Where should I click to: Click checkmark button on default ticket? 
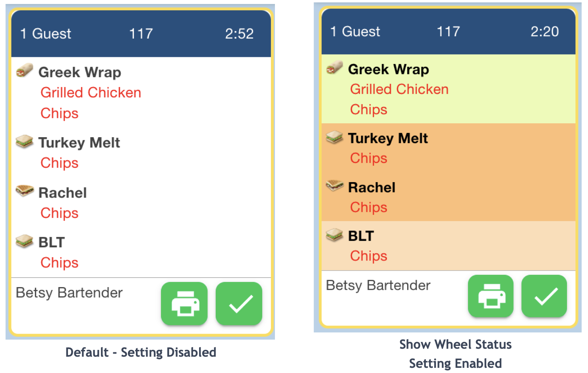(x=239, y=303)
